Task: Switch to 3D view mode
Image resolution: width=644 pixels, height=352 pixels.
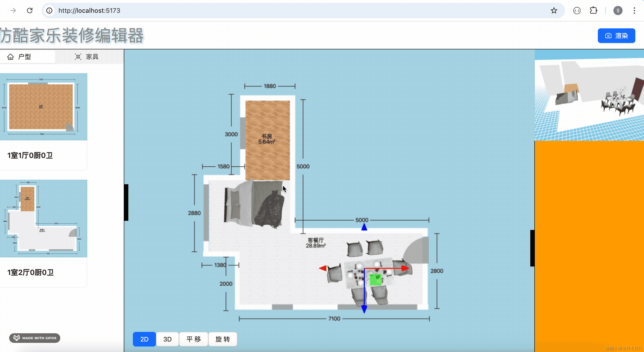Action: click(x=167, y=339)
